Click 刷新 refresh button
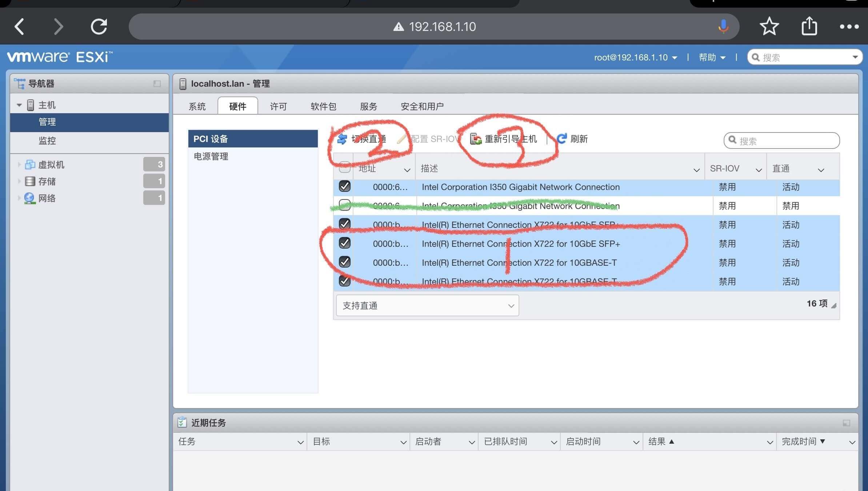This screenshot has height=491, width=868. [572, 139]
